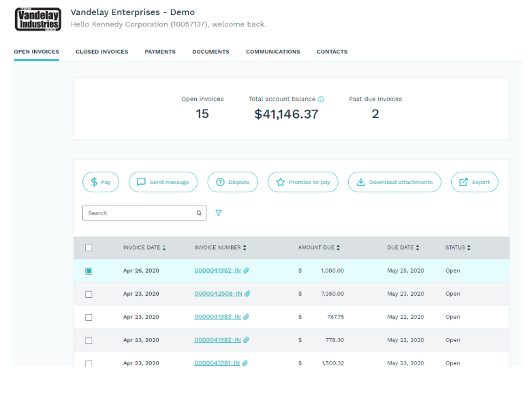The height and width of the screenshot is (402, 532).
Task: Click the Vandelay Industries logo
Action: click(38, 19)
